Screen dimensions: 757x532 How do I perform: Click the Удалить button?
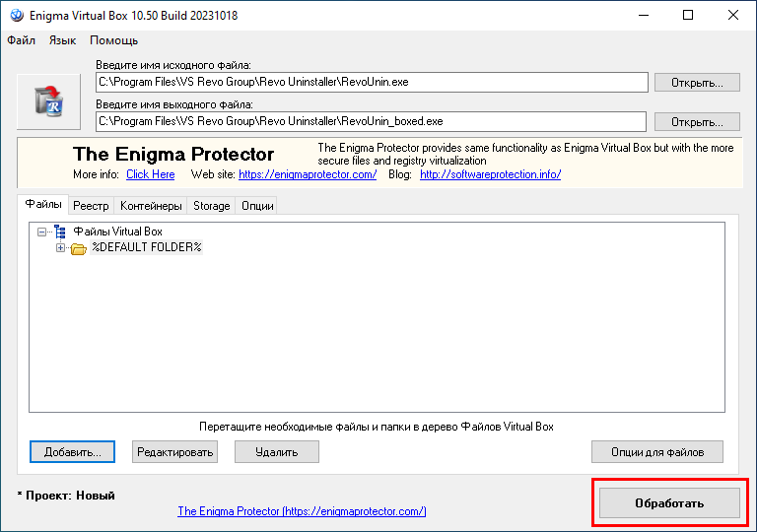point(277,452)
